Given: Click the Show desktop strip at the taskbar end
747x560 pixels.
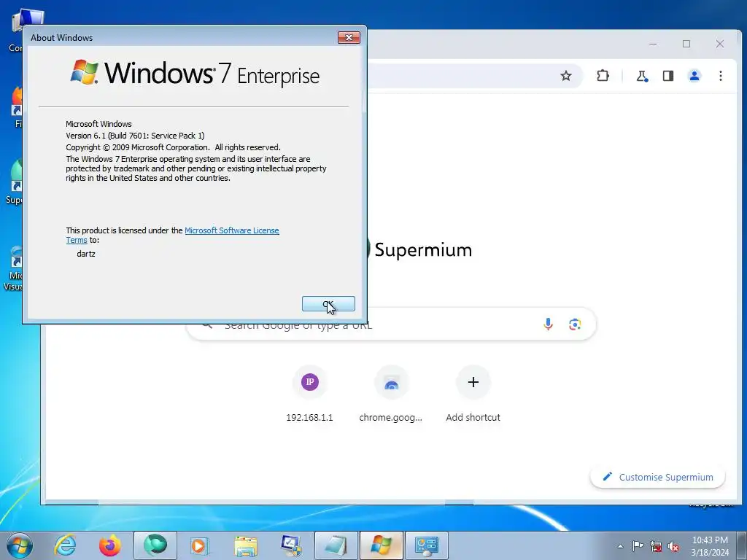Looking at the screenshot, I should pyautogui.click(x=742, y=545).
